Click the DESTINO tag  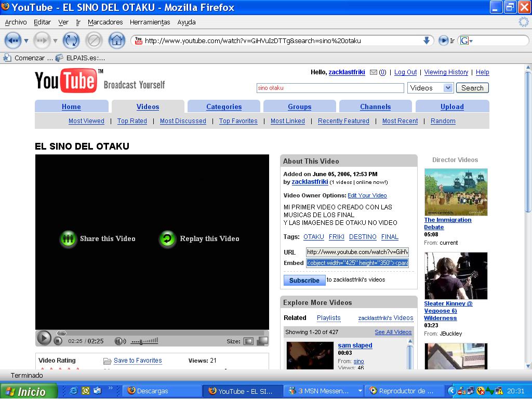coord(363,237)
